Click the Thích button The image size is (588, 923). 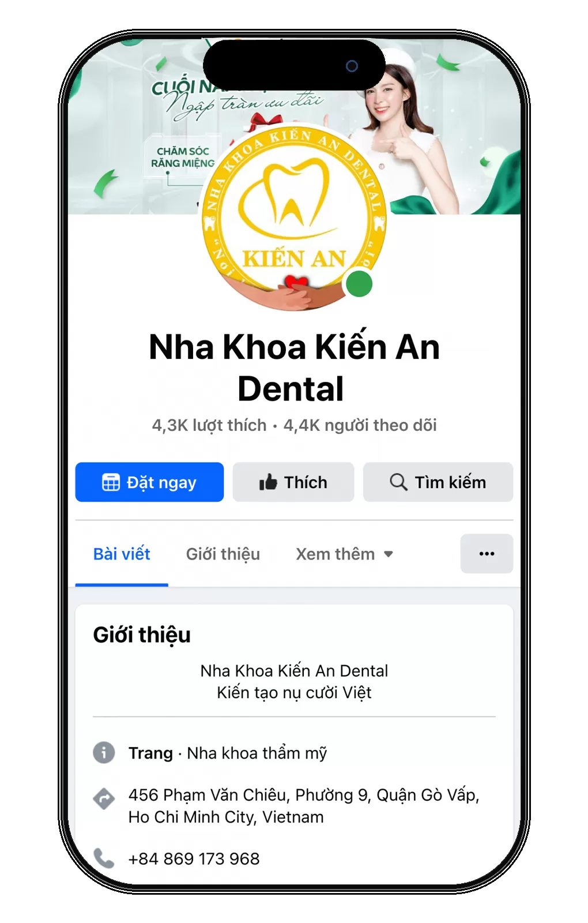(293, 482)
